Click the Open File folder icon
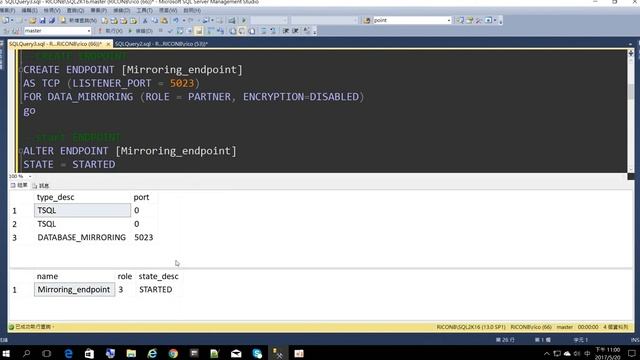The height and width of the screenshot is (360, 640). click(33, 20)
